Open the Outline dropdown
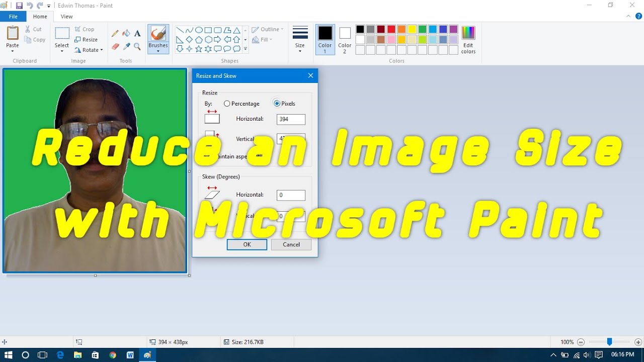Viewport: 644px width, 362px height. [268, 29]
